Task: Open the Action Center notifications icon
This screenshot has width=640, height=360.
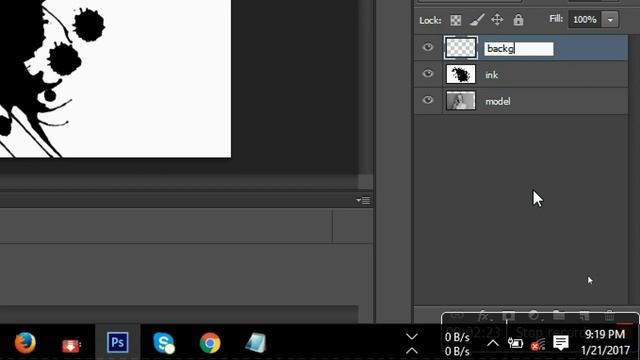Action: pos(561,343)
